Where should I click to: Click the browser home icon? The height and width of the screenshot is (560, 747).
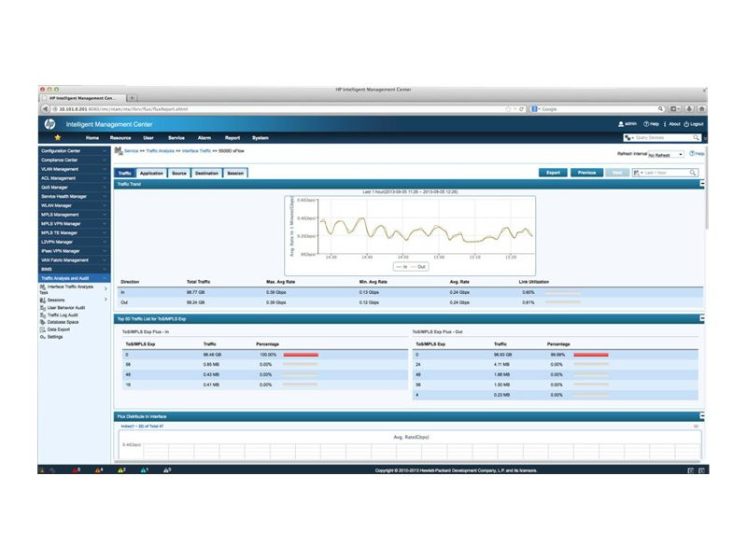tap(702, 109)
